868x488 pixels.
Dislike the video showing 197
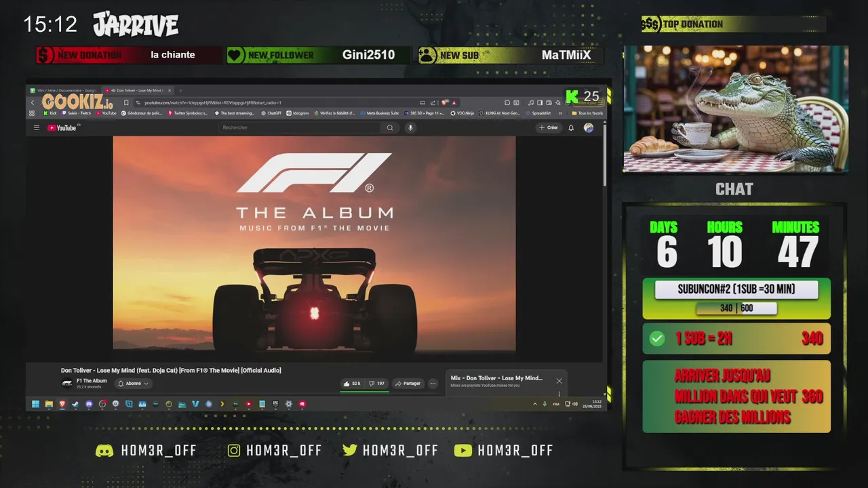pyautogui.click(x=376, y=384)
